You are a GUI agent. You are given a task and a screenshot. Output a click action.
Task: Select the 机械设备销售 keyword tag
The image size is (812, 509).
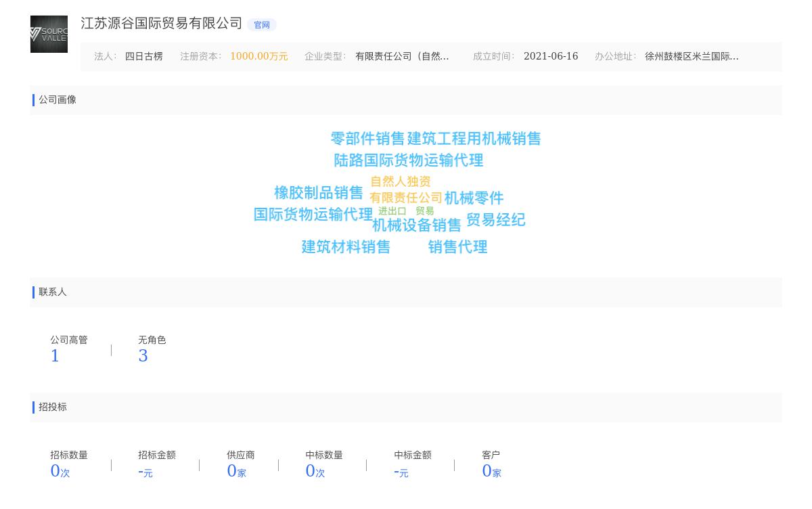(417, 225)
